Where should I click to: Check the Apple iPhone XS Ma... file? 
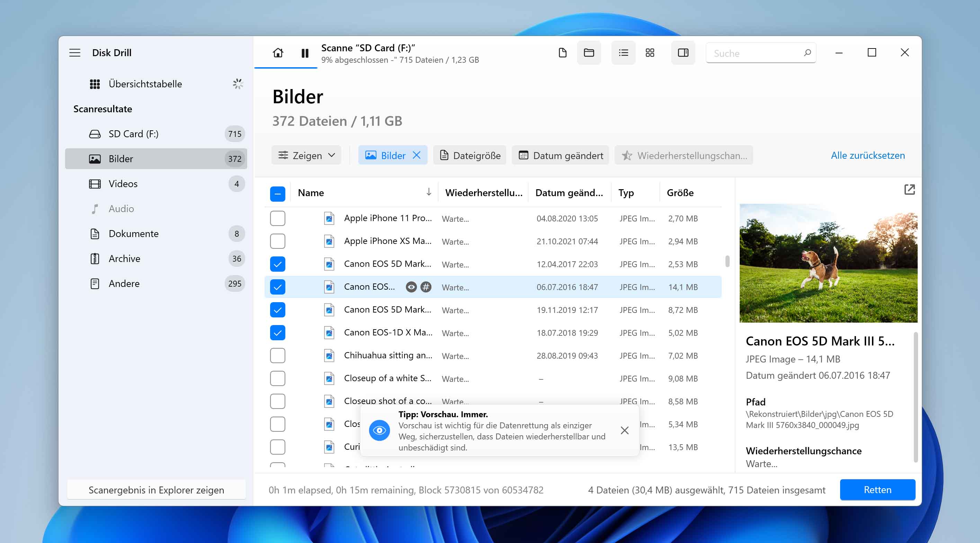point(277,241)
